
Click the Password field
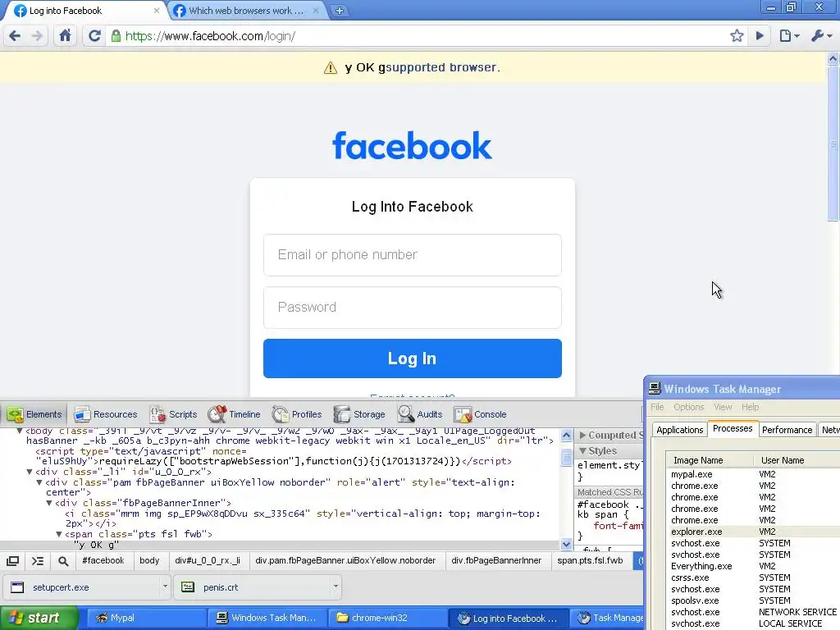click(412, 308)
